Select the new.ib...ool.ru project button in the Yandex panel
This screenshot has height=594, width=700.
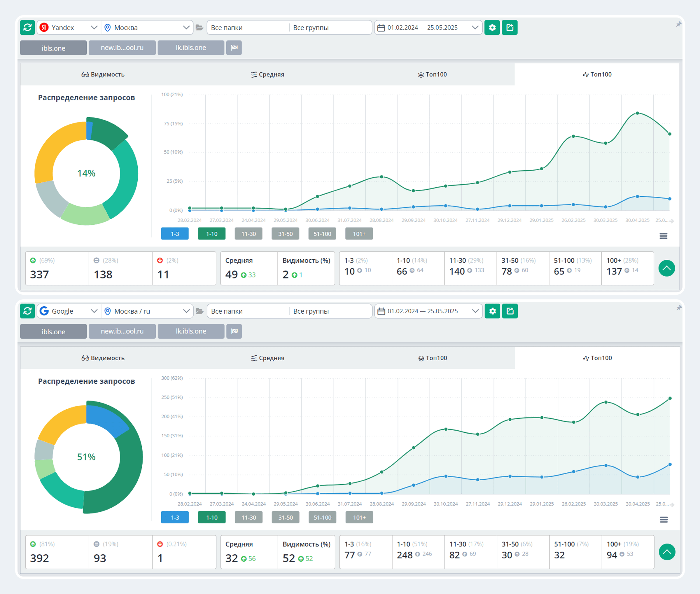122,48
